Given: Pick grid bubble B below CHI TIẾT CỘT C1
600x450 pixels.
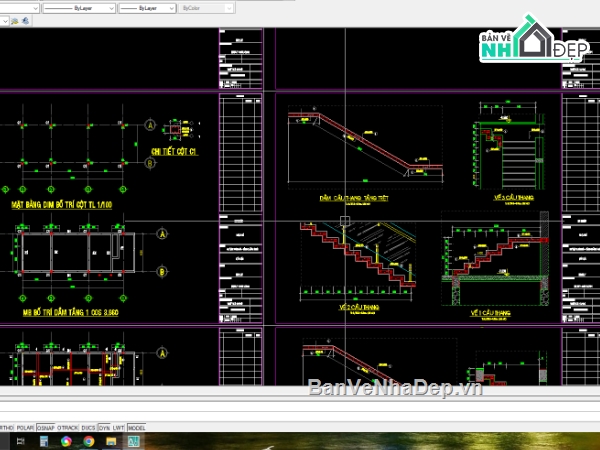Looking at the screenshot, I should pyautogui.click(x=150, y=163).
